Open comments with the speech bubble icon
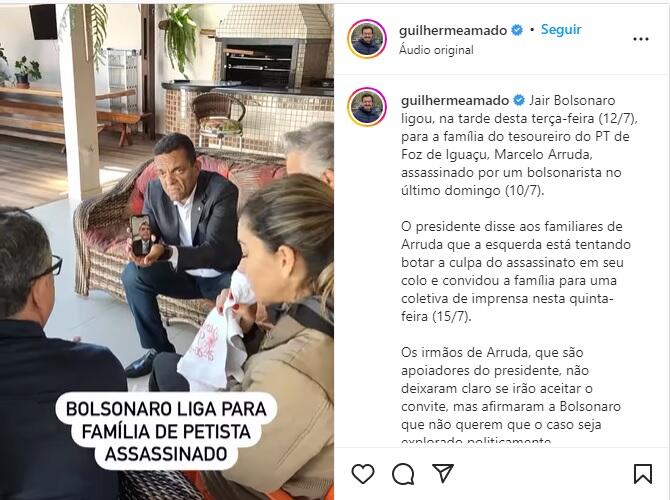The height and width of the screenshot is (500, 670). click(403, 474)
